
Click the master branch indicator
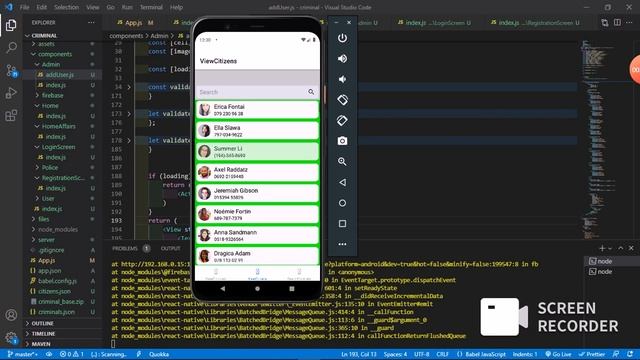point(22,354)
